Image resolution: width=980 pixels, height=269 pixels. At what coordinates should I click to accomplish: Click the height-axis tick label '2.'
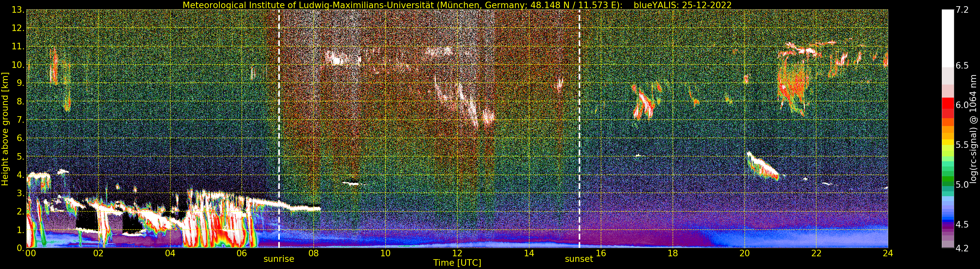pos(21,212)
